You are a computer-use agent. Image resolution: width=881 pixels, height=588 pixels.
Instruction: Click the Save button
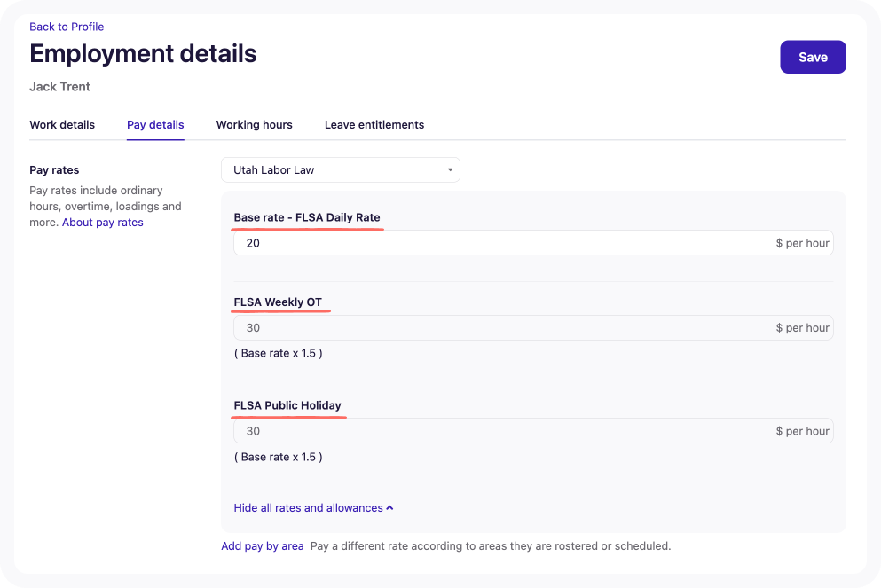[812, 56]
